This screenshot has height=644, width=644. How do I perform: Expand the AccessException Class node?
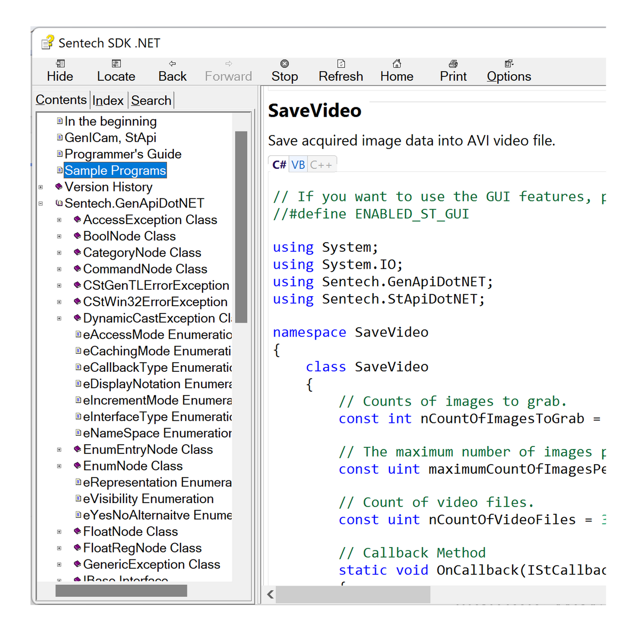(59, 220)
